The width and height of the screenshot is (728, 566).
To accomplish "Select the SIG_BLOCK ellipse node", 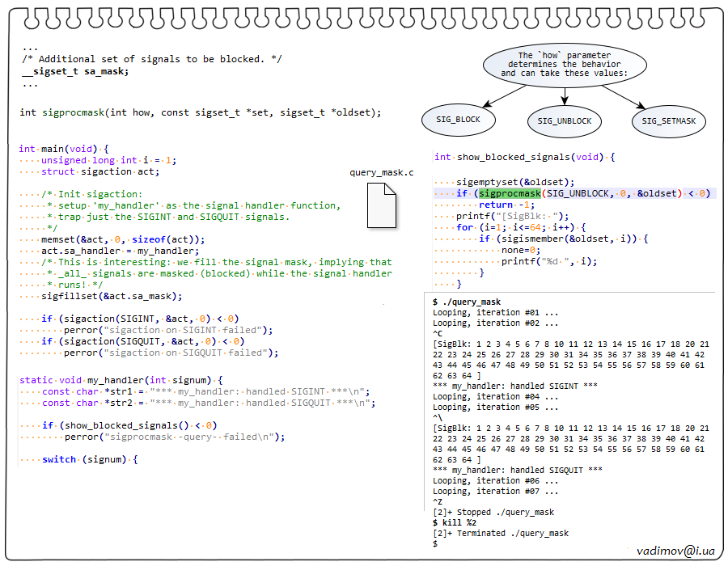I will 458,120.
